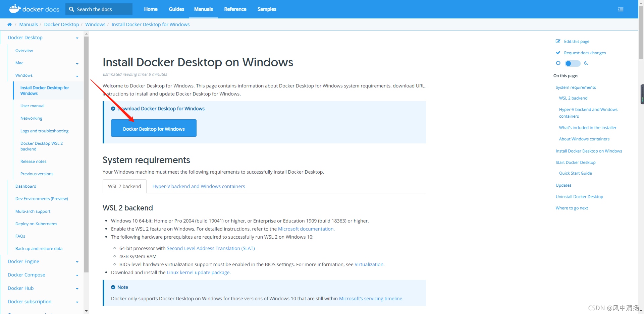The width and height of the screenshot is (644, 314).
Task: Jump to Quick Start Guide section
Action: pos(575,173)
